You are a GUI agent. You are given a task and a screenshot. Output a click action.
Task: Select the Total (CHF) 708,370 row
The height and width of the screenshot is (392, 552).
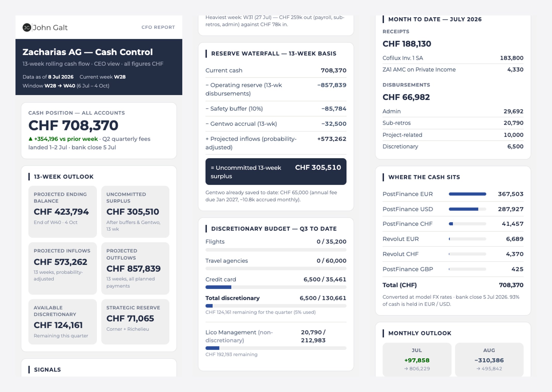pyautogui.click(x=453, y=285)
